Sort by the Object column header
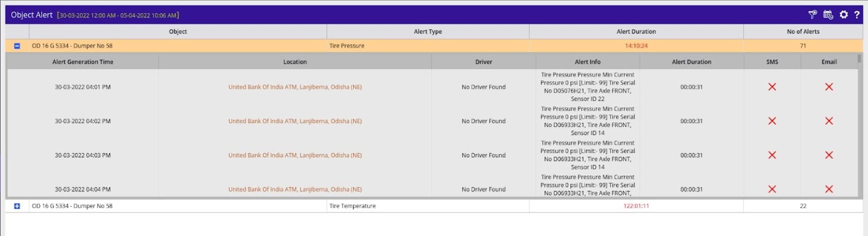 click(x=178, y=32)
